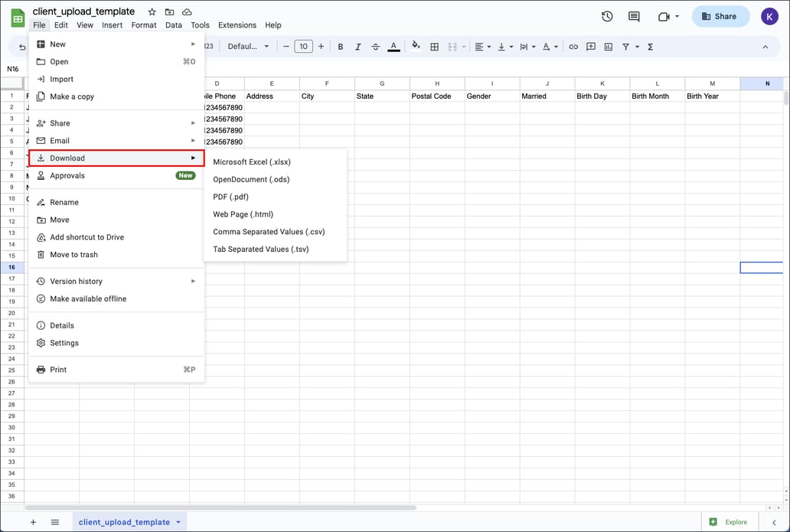
Task: Open horizontal align options
Action: 482,47
